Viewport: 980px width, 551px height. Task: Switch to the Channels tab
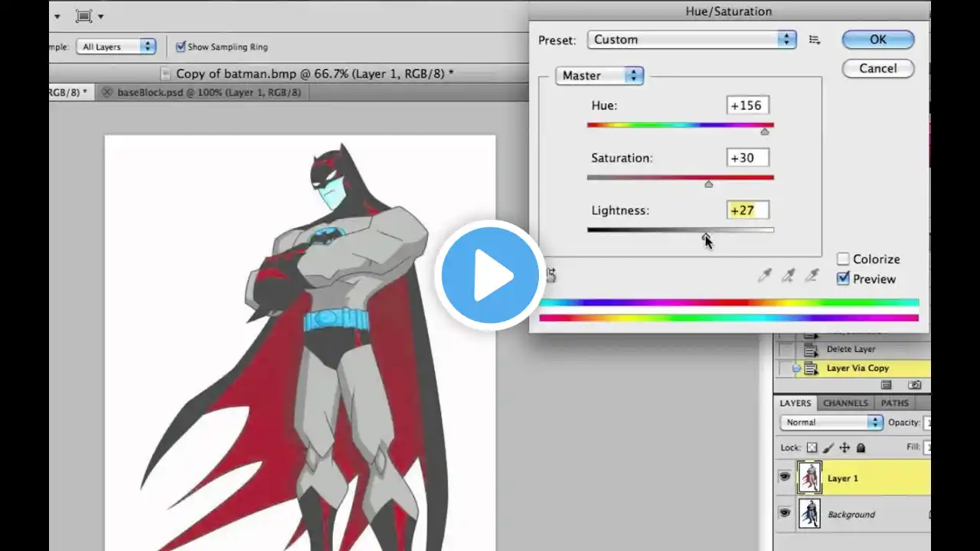(845, 403)
